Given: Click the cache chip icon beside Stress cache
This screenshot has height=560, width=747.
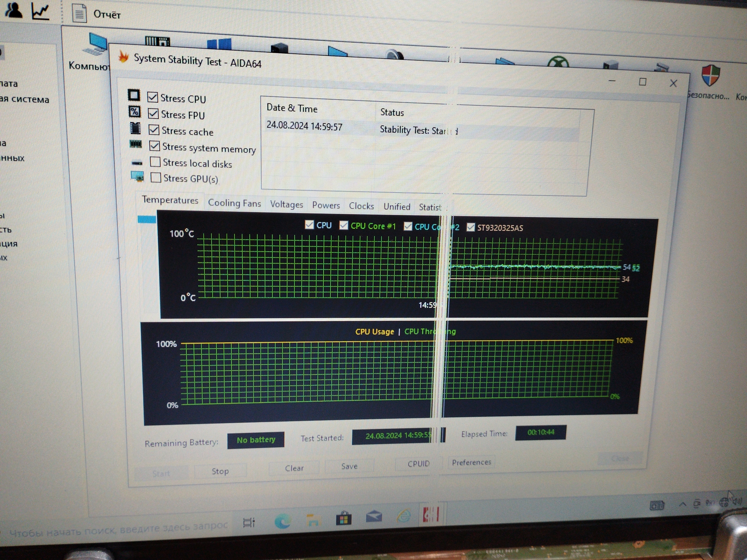Looking at the screenshot, I should tap(135, 128).
